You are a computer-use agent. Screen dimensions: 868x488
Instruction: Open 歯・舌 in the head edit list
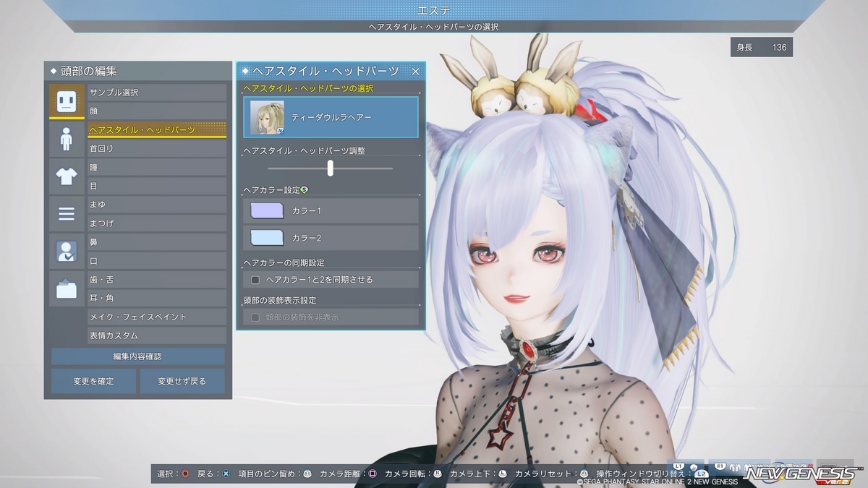(157, 280)
